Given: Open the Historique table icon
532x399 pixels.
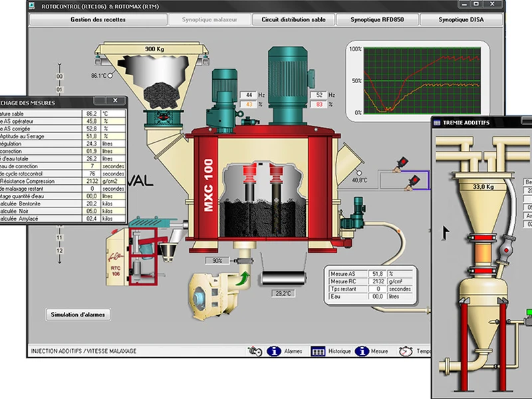Looking at the screenshot, I should pos(318,352).
